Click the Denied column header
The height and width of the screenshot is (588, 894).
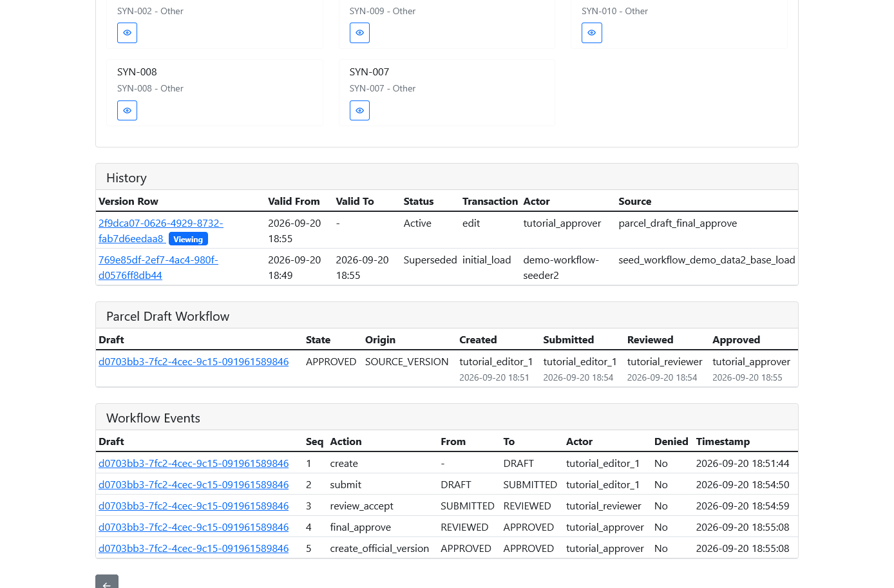pyautogui.click(x=671, y=442)
